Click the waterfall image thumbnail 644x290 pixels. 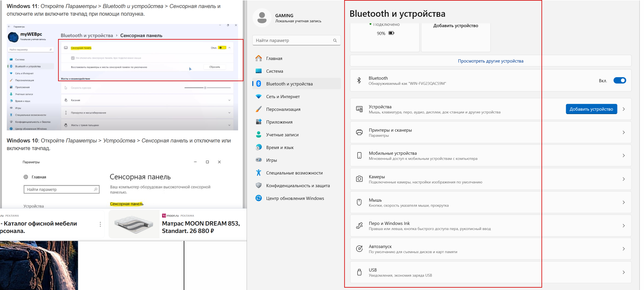pos(39,265)
